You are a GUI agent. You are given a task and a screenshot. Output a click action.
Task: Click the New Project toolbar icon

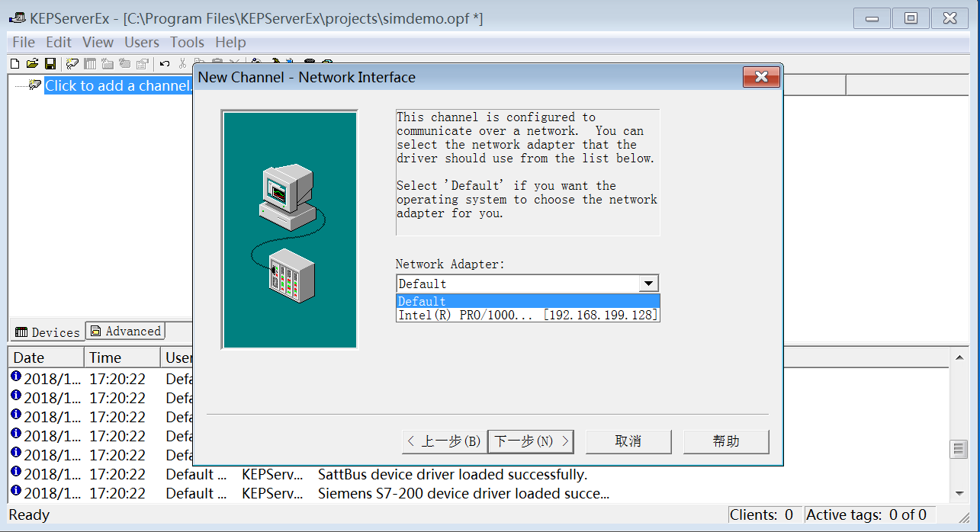click(14, 64)
